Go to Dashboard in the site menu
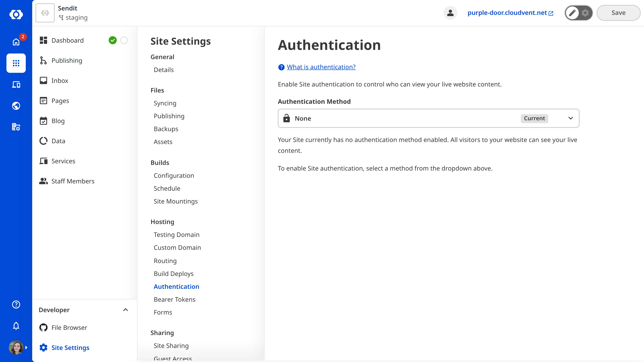Screen dimensions: 644x362 [x=67, y=40]
